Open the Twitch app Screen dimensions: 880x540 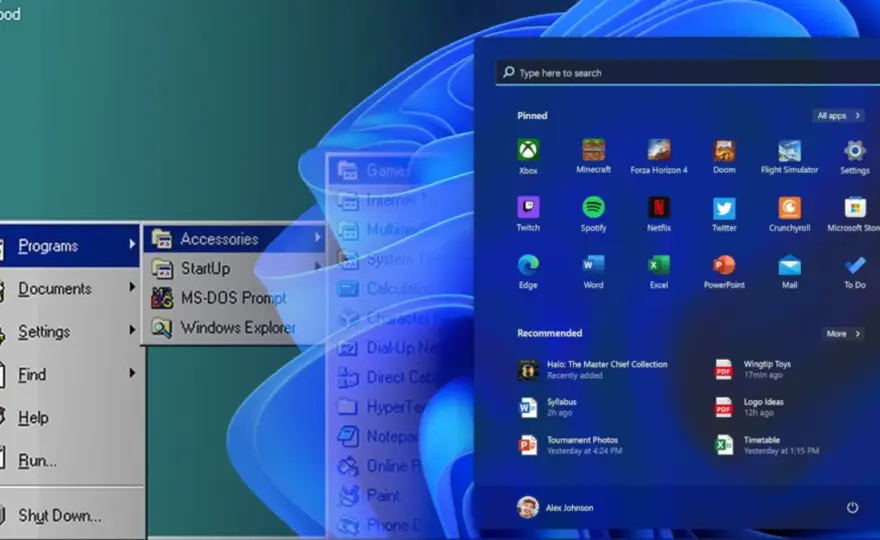point(528,214)
